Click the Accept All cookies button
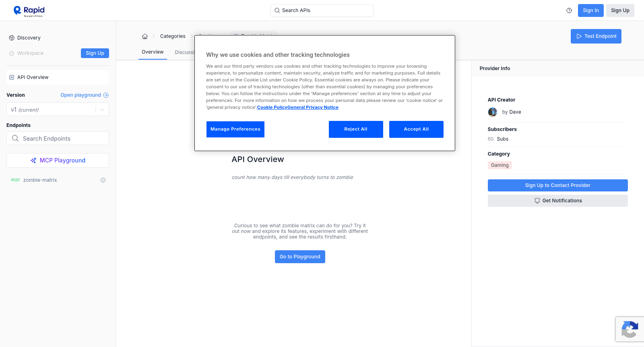 pyautogui.click(x=416, y=129)
